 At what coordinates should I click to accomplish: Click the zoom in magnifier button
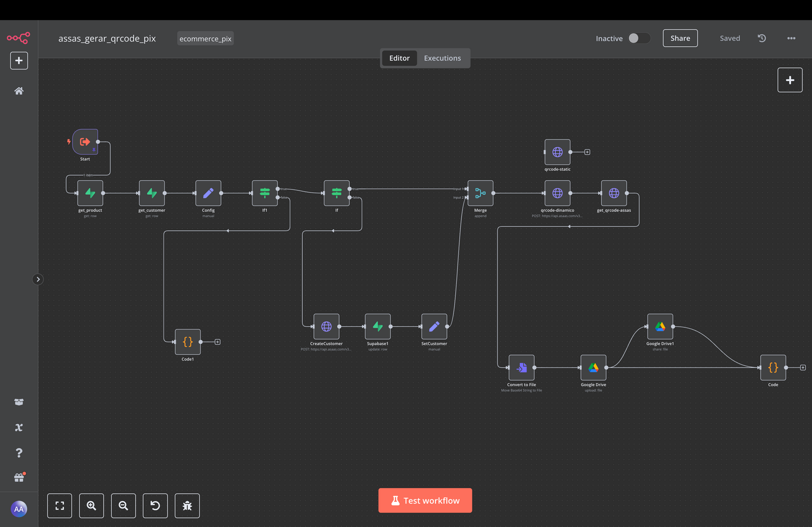click(x=92, y=506)
